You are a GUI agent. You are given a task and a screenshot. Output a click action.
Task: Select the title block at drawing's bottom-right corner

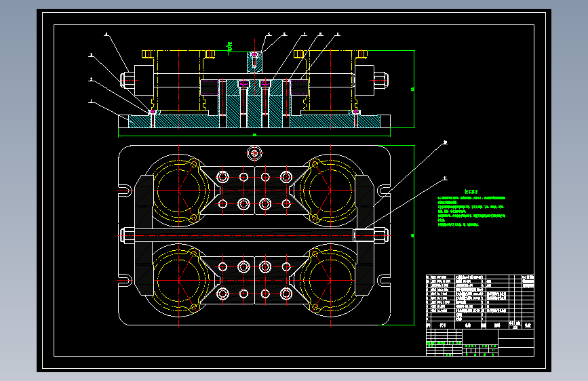pos(480,343)
